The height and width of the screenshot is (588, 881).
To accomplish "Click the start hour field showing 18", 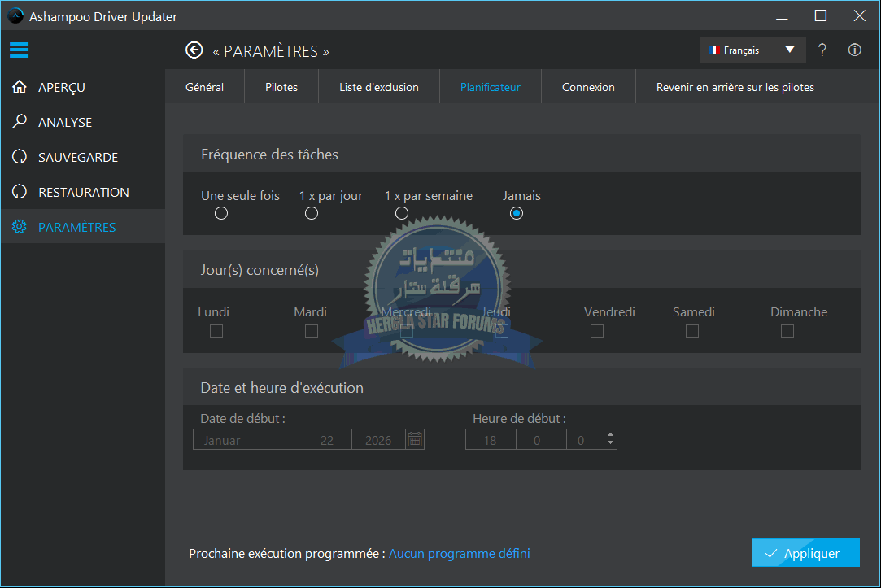I will coord(491,440).
